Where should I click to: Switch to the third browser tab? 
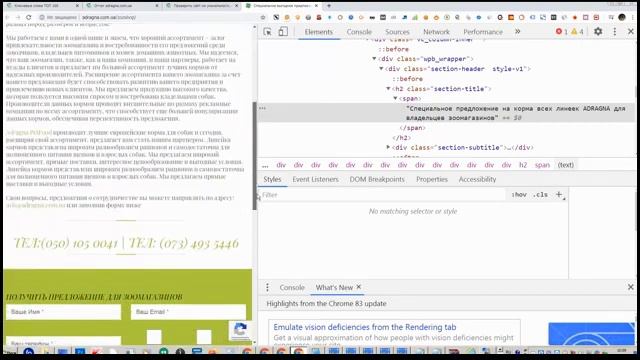(x=202, y=6)
